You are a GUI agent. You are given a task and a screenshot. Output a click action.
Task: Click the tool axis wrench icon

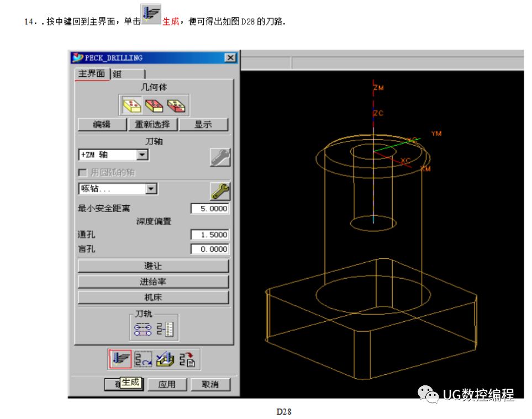pos(220,156)
